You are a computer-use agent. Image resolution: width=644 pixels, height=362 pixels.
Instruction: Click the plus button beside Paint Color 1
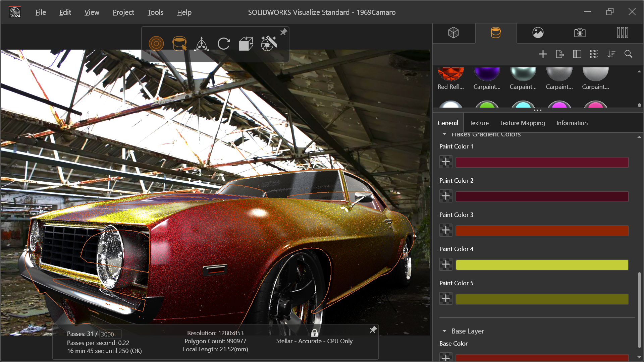[446, 162]
